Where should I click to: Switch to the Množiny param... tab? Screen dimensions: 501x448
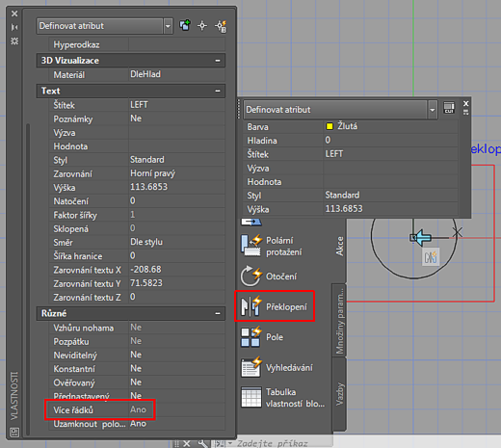(339, 321)
